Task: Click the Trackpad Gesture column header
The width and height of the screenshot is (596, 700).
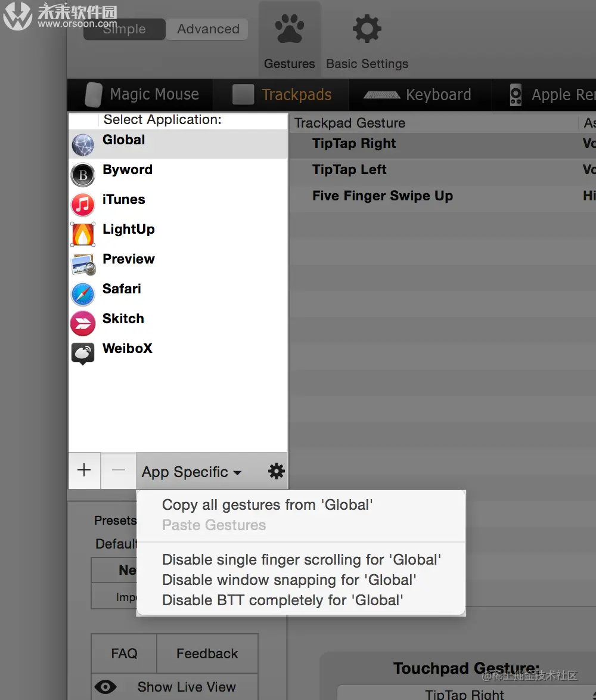Action: 434,123
